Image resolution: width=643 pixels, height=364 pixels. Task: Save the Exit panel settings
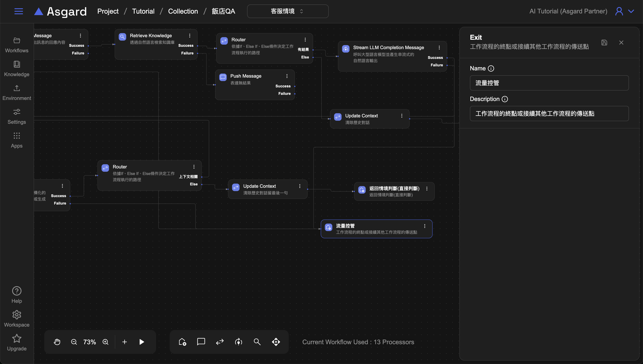tap(604, 43)
